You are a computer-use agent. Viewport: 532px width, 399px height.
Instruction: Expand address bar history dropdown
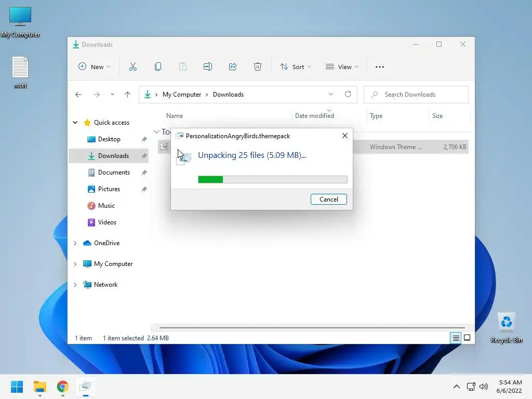click(x=331, y=95)
